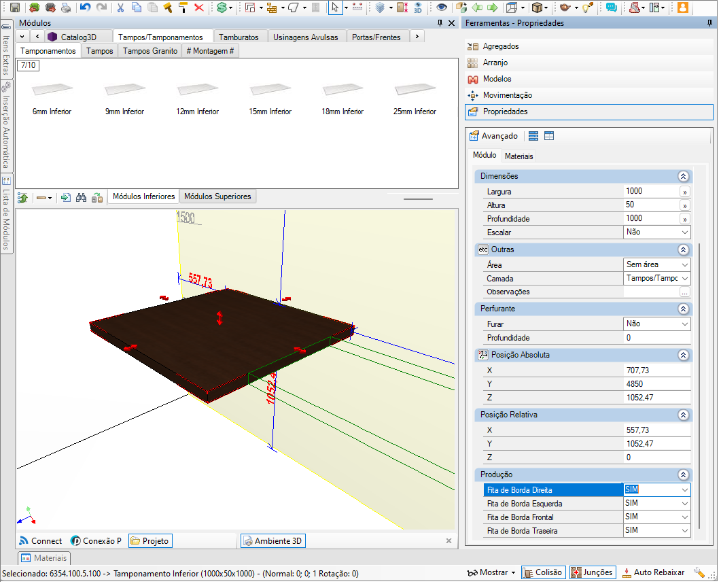Click the blue chat bubbles icon
Screen dimensions: 721x588
pyautogui.click(x=611, y=7)
